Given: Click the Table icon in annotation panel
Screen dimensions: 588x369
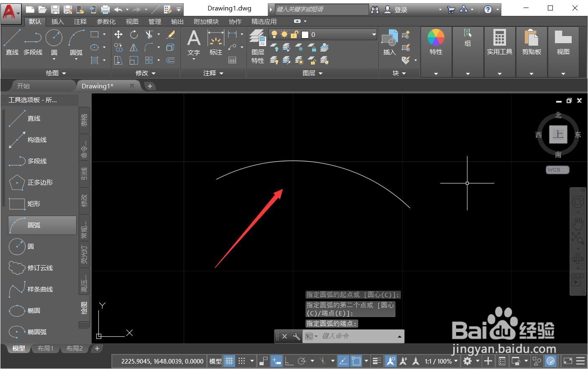Looking at the screenshot, I should click(232, 60).
